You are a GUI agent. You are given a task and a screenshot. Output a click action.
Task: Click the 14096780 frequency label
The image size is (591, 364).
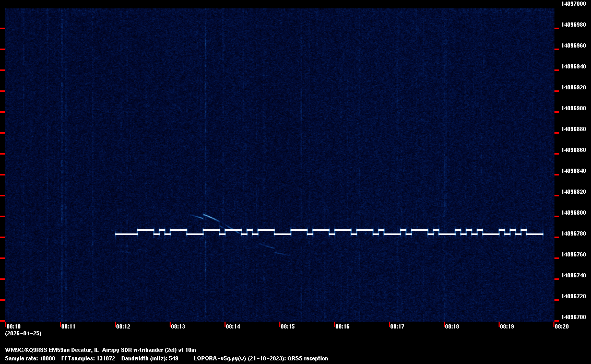coord(573,233)
